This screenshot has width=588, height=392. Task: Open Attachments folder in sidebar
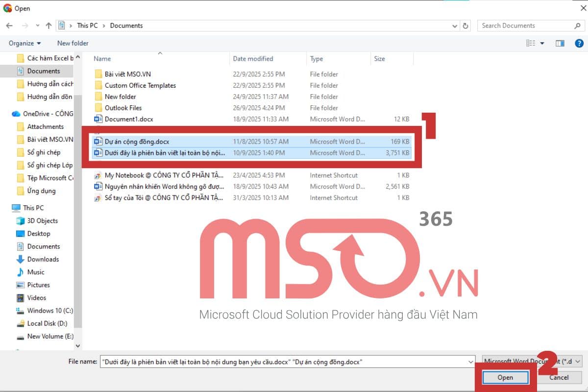pyautogui.click(x=40, y=126)
